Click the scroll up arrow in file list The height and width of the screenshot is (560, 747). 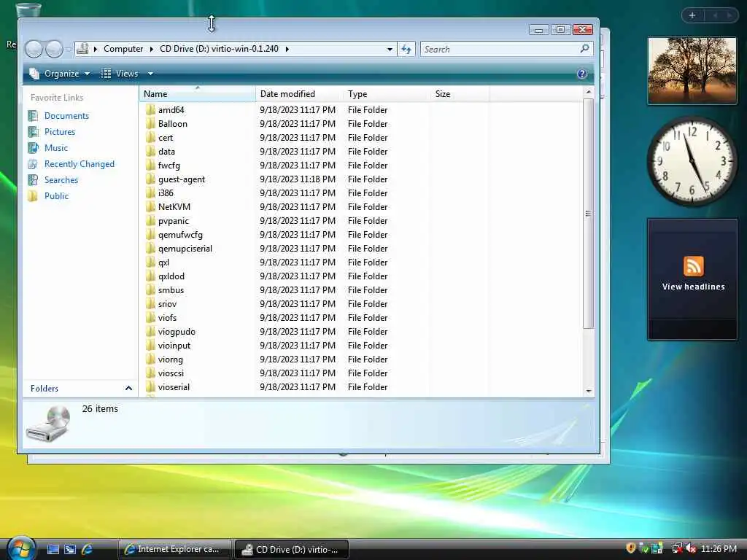click(589, 91)
